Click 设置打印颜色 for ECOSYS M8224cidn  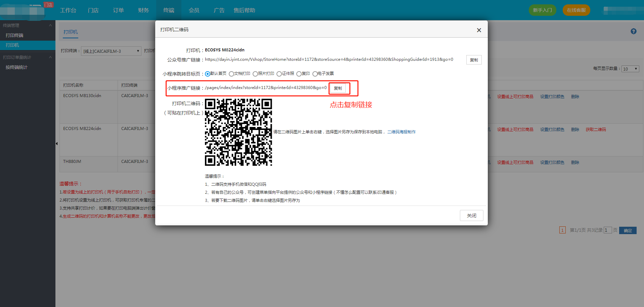tap(552, 129)
